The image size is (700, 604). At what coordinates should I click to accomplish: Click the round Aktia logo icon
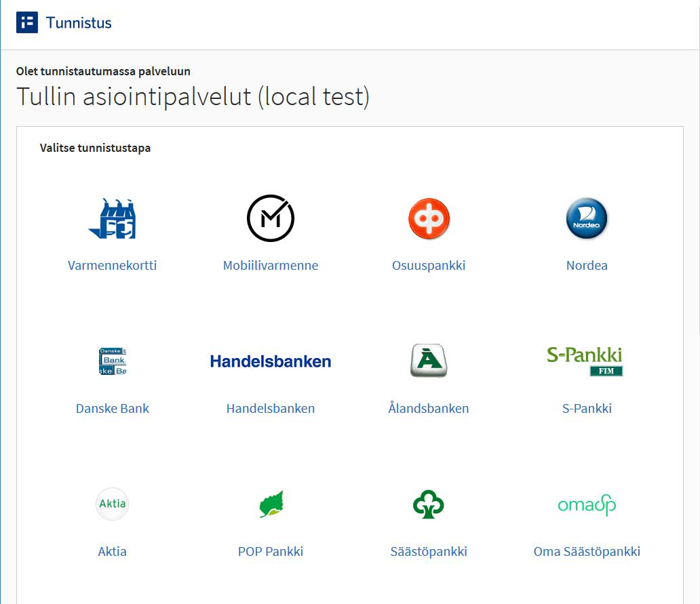click(112, 504)
